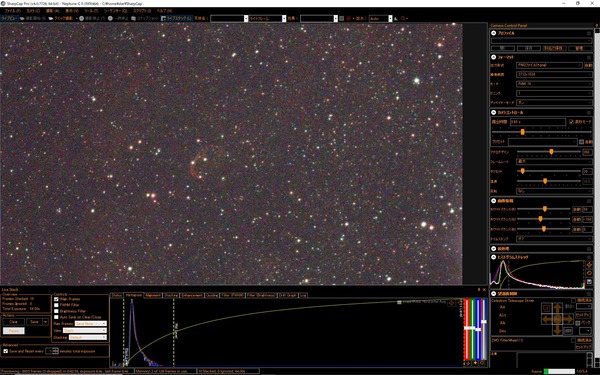Switch to the Log tab
This screenshot has height=375, width=600.
303,295
